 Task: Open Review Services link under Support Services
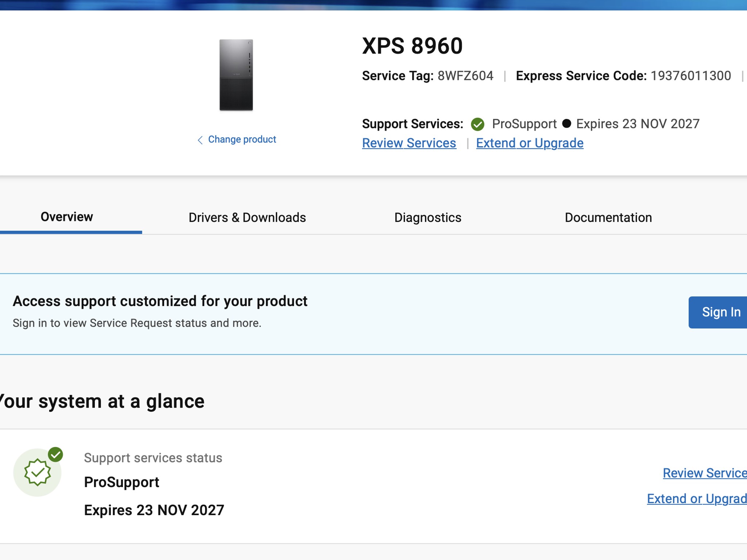point(409,143)
